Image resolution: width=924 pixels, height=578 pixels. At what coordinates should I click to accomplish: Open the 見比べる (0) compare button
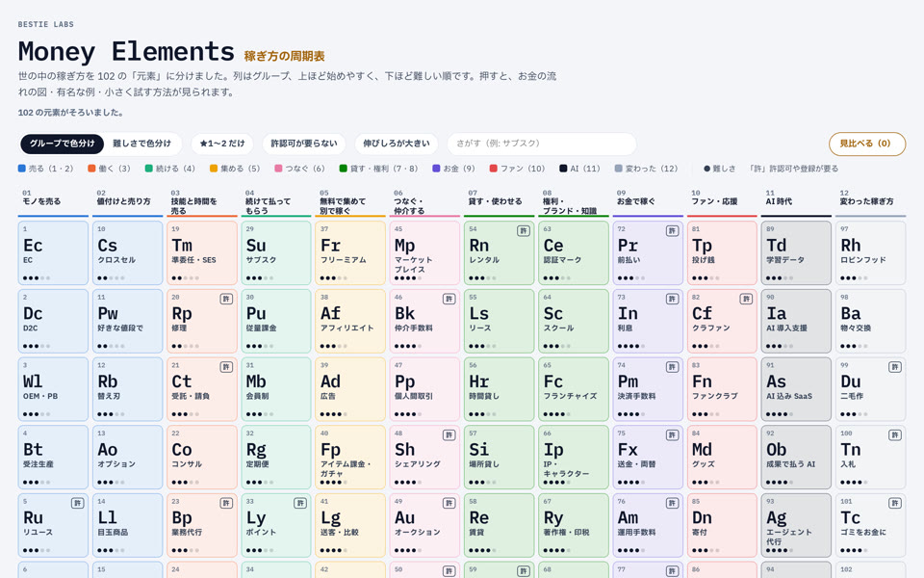pos(867,144)
